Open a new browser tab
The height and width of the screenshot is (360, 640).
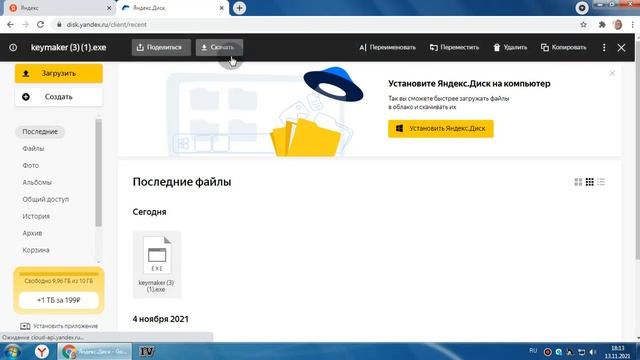click(x=239, y=8)
